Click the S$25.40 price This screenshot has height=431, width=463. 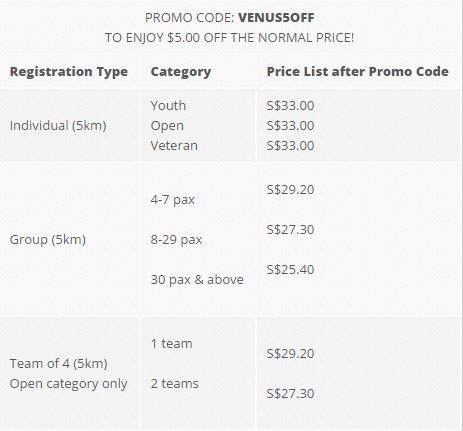coord(290,269)
